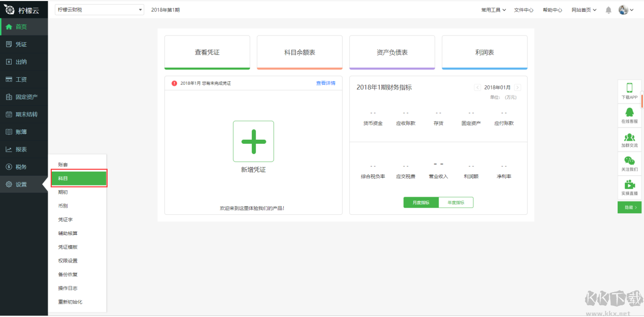This screenshot has height=317, width=644.
Task: Open the 柠檬云财税 account dropdown
Action: point(99,10)
